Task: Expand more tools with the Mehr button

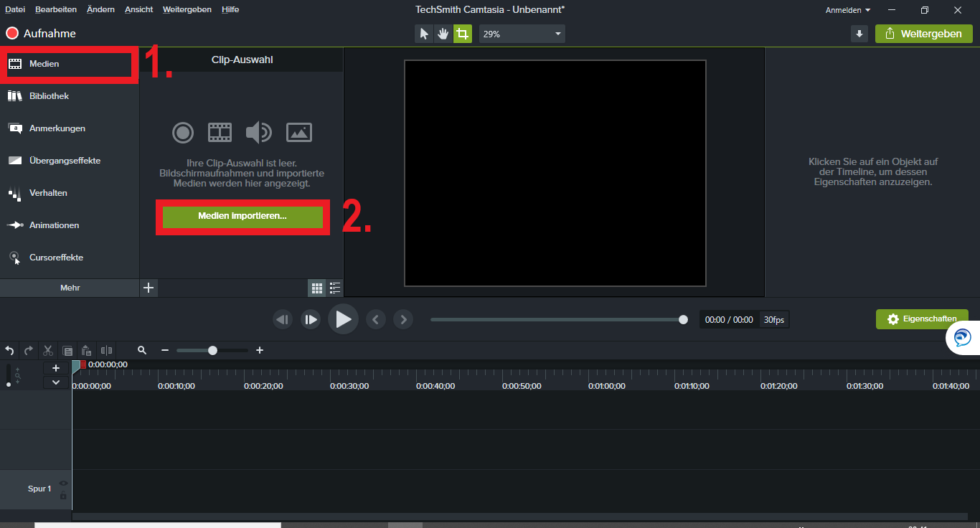Action: [x=70, y=288]
